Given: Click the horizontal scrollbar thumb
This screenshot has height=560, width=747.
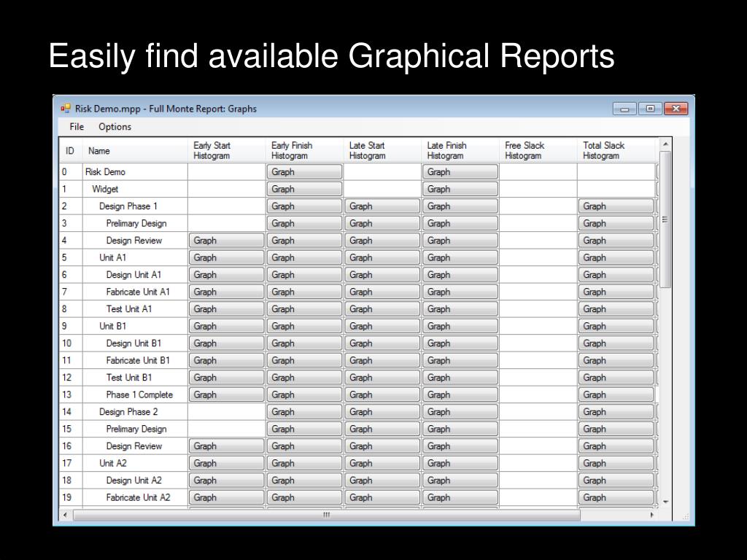Looking at the screenshot, I should [326, 515].
